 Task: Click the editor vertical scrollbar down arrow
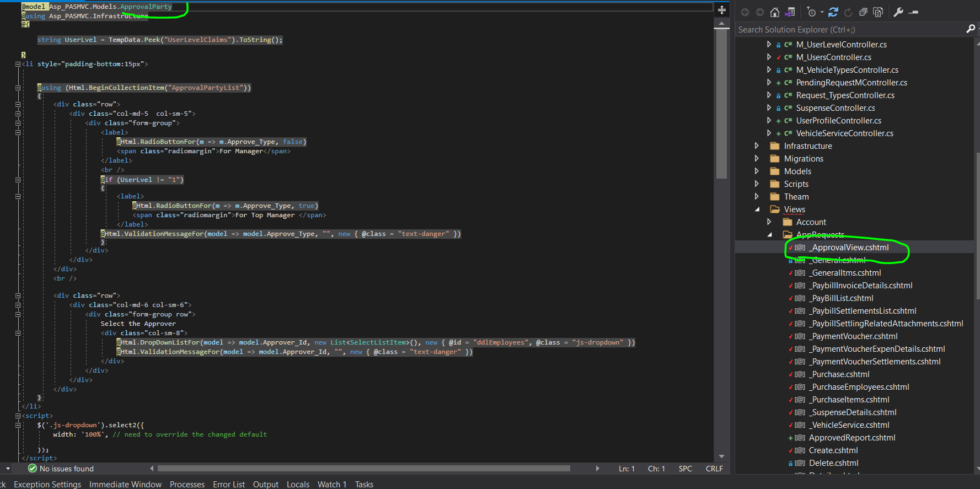click(x=721, y=456)
